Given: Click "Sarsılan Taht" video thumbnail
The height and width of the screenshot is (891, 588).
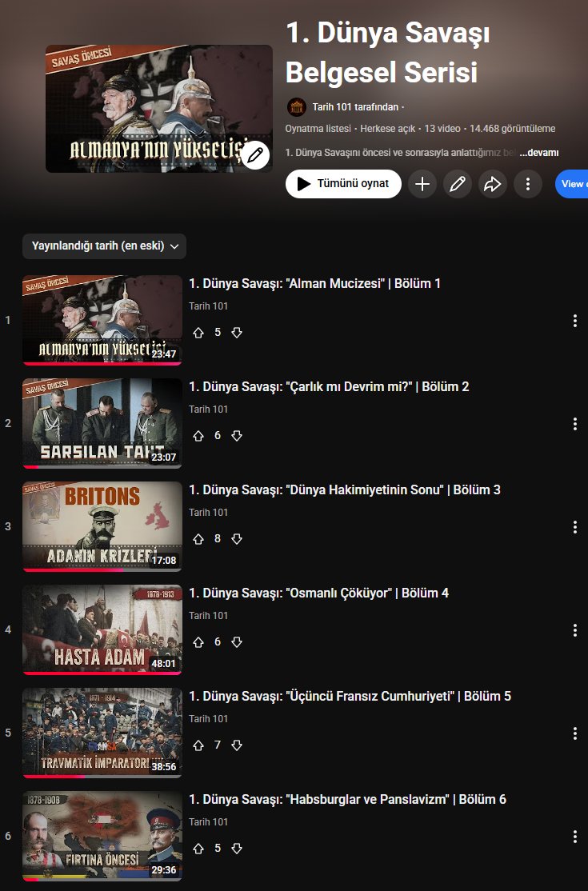Looking at the screenshot, I should [x=102, y=423].
